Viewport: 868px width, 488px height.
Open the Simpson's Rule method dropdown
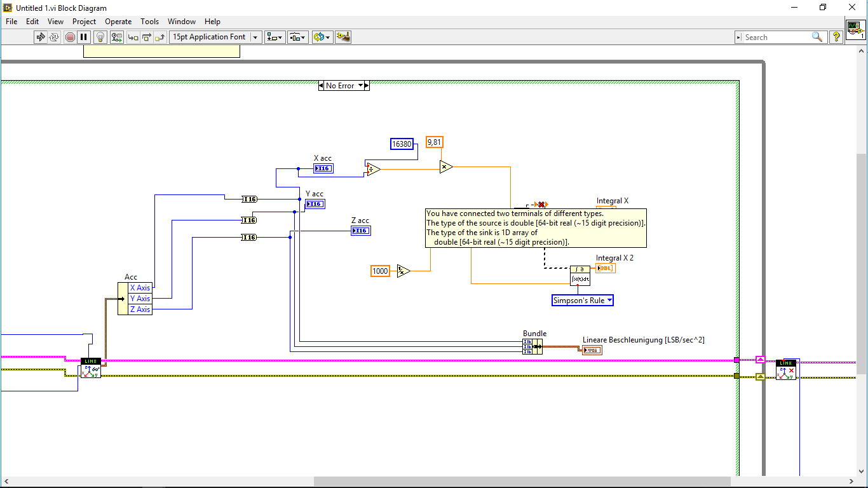coord(582,301)
